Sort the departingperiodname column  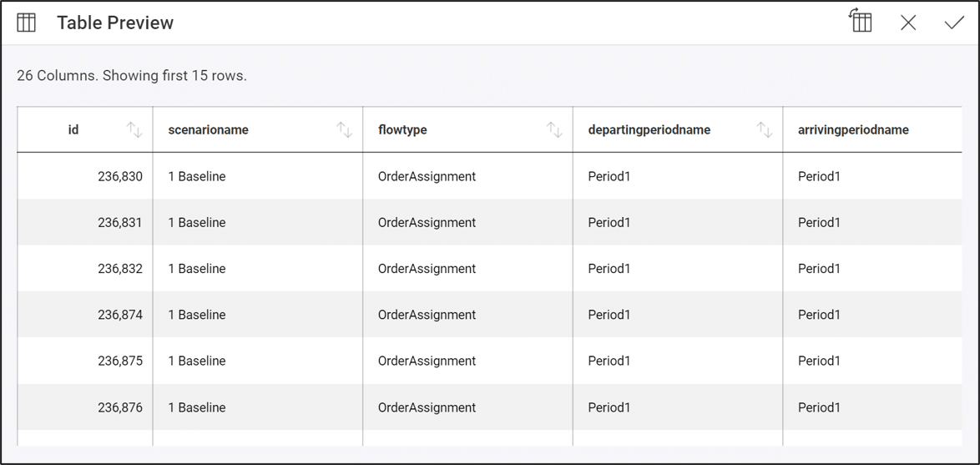tap(764, 129)
